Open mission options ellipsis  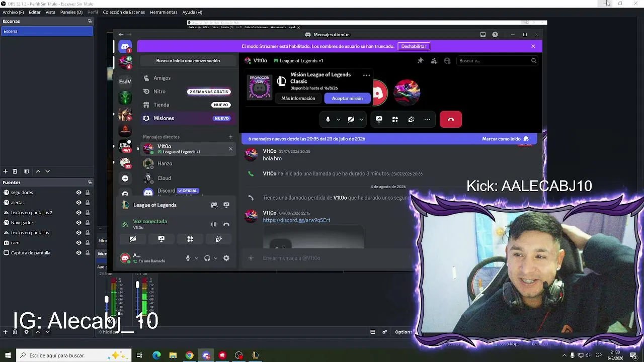[x=366, y=75]
